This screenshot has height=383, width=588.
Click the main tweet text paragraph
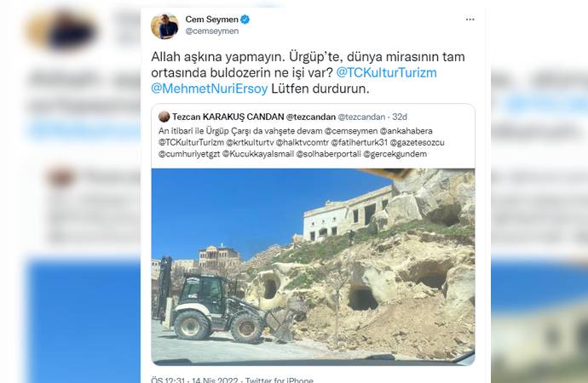click(x=308, y=72)
